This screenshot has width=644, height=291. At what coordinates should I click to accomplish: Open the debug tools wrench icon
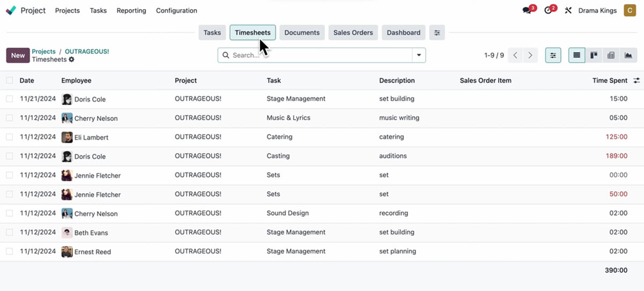[568, 10]
